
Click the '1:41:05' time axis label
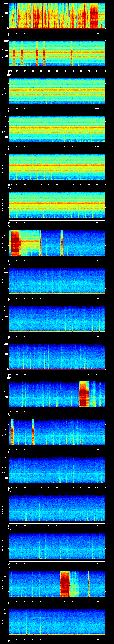pos(9,33)
